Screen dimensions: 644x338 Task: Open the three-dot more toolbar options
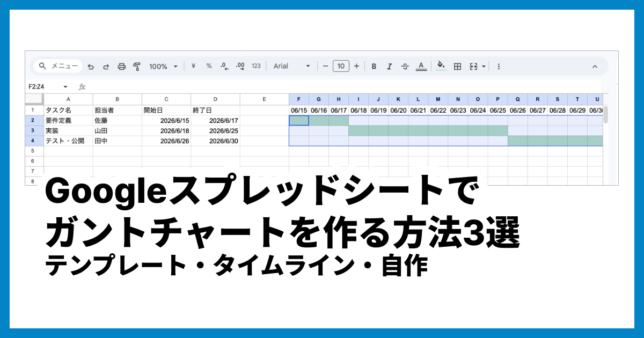click(499, 67)
